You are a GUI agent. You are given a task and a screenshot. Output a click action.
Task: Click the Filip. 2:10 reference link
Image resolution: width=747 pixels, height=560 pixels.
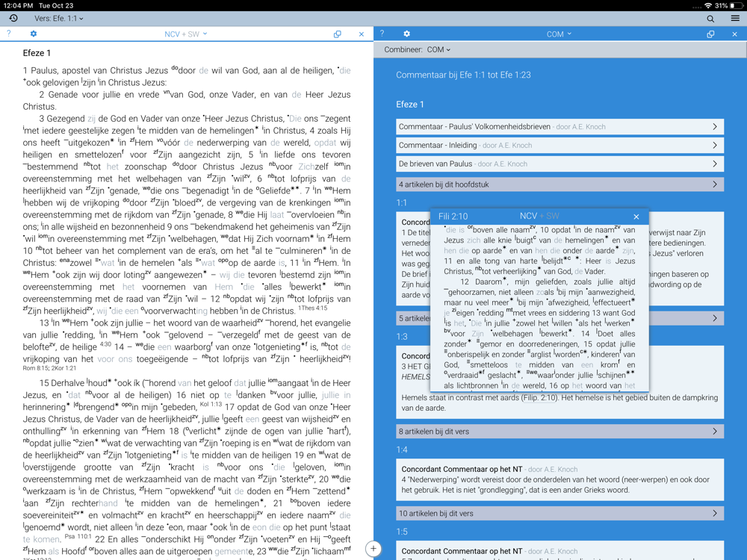539,398
